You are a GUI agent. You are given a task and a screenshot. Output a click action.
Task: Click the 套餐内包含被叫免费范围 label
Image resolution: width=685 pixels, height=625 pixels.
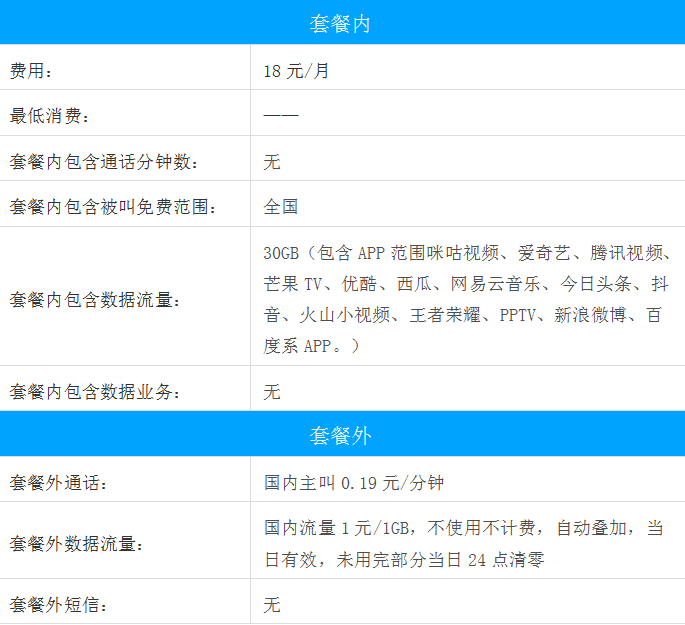pos(113,207)
